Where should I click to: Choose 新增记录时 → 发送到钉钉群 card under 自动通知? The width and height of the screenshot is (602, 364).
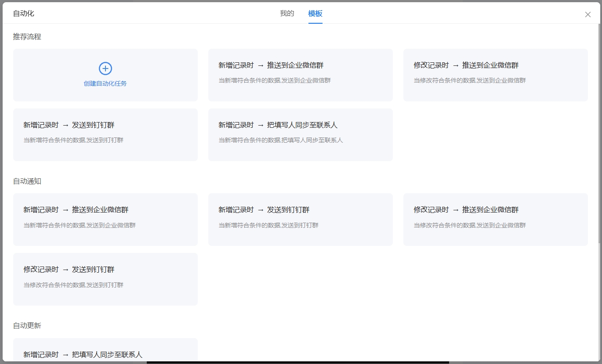300,220
